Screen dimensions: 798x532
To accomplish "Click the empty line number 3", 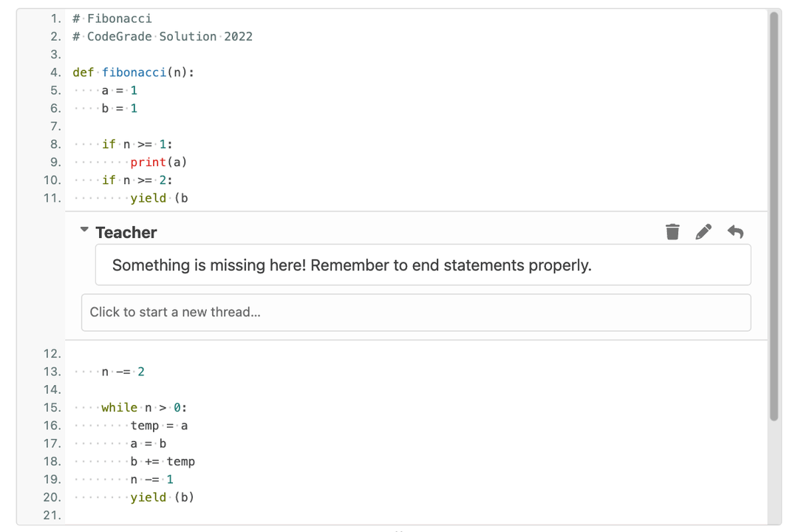I will click(x=55, y=54).
